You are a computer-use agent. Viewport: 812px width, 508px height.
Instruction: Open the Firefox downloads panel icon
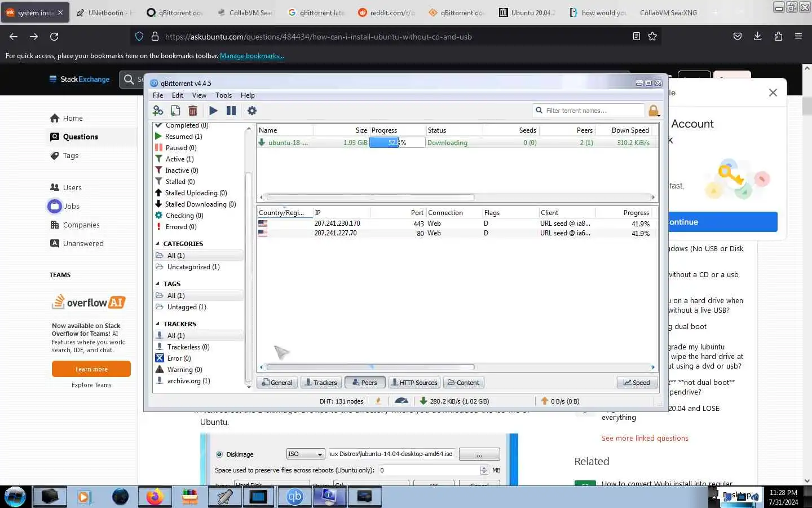coord(757,37)
